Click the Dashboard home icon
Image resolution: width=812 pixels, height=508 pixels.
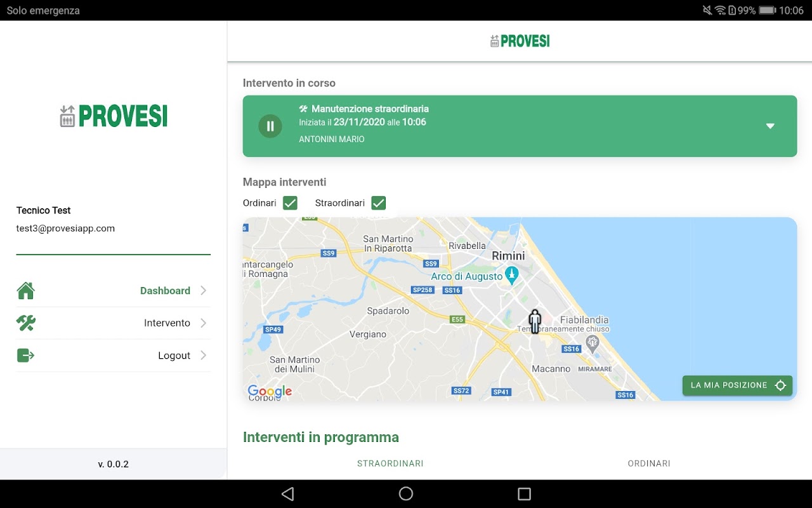point(26,291)
